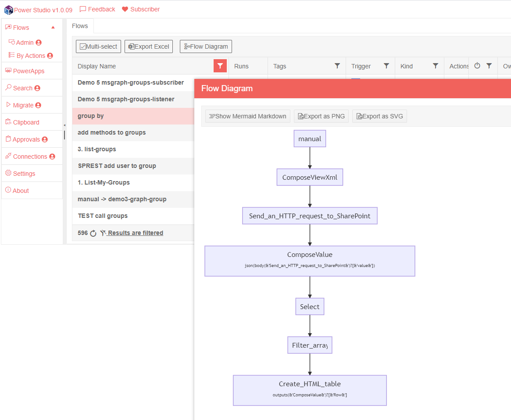The width and height of the screenshot is (511, 420).
Task: Open the Trigger column filter
Action: 386,66
